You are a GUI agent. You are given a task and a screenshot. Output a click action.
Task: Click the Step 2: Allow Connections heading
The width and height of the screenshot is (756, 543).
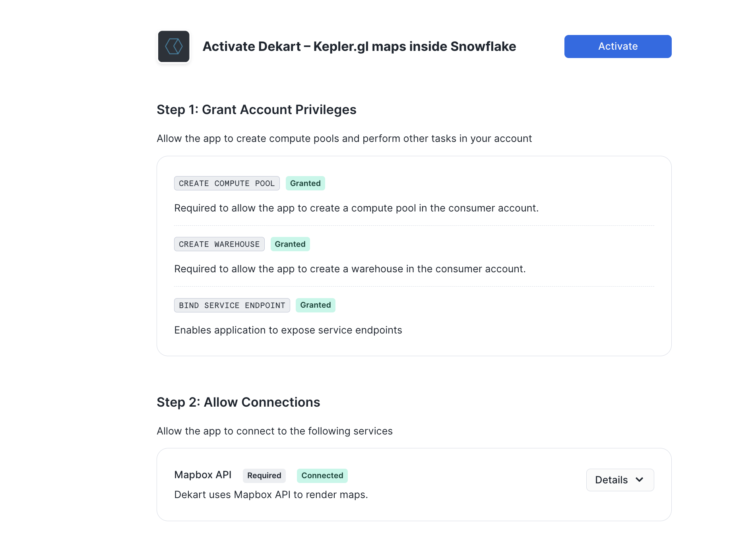[238, 402]
